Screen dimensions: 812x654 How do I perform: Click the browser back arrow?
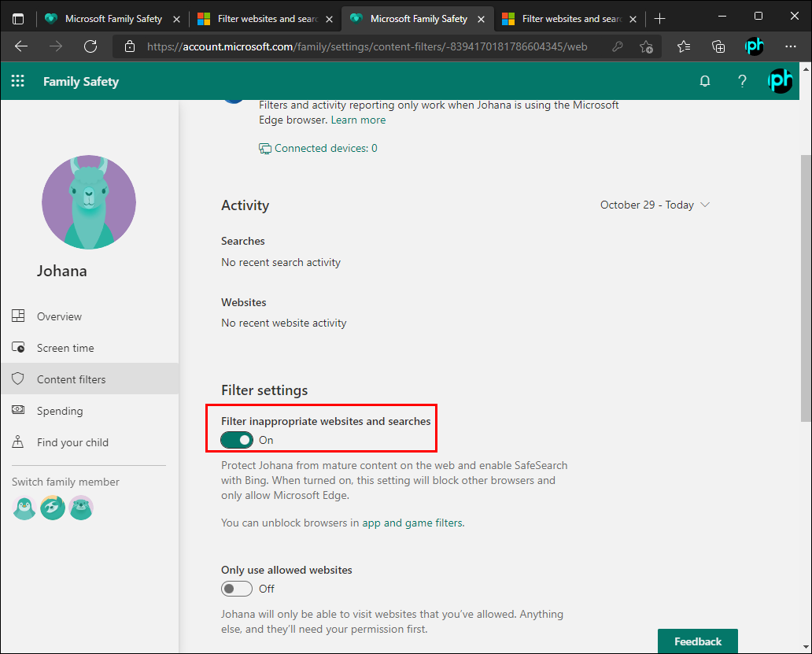(21, 46)
